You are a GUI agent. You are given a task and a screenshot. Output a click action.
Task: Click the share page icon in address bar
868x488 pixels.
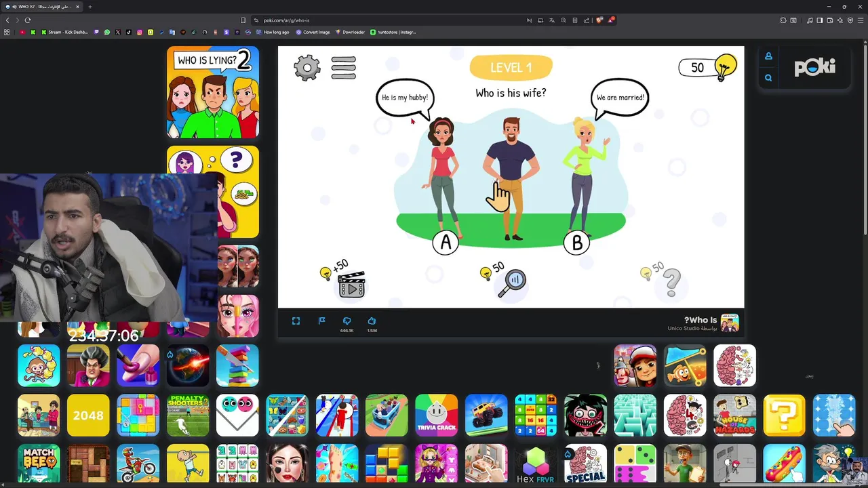pos(586,20)
